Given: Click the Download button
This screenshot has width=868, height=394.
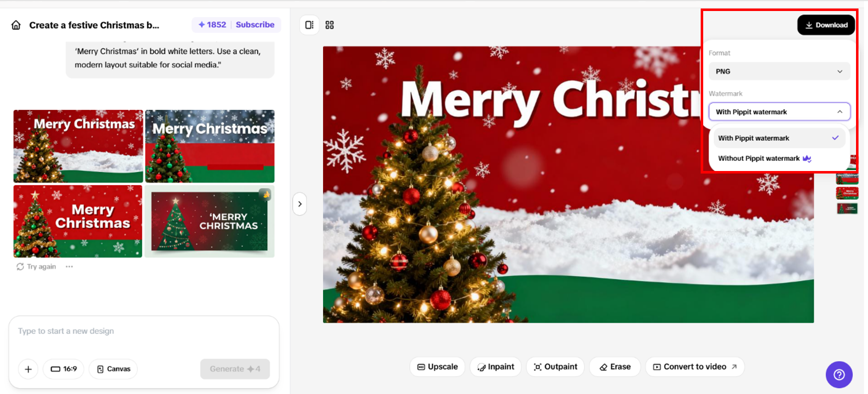Looking at the screenshot, I should [x=826, y=25].
